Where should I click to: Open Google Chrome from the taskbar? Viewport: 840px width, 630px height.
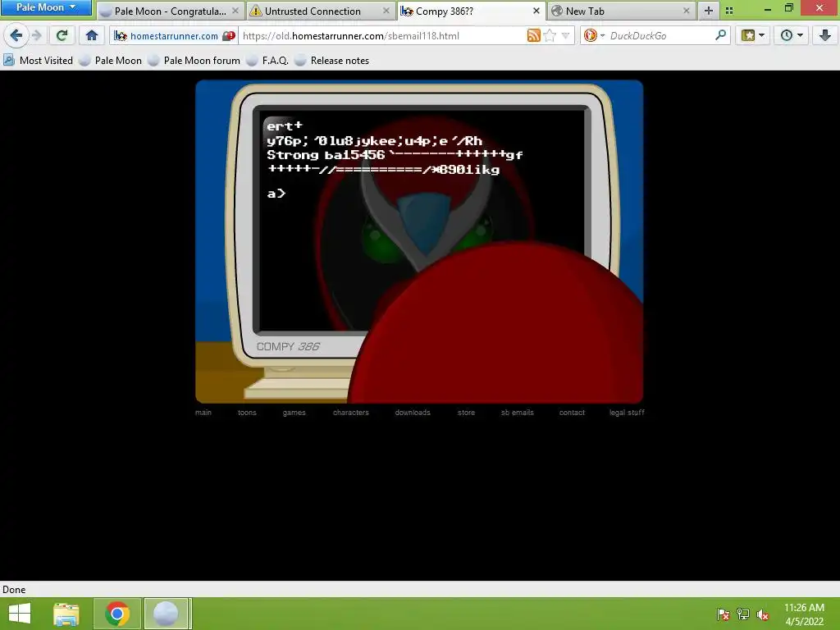[x=117, y=614]
